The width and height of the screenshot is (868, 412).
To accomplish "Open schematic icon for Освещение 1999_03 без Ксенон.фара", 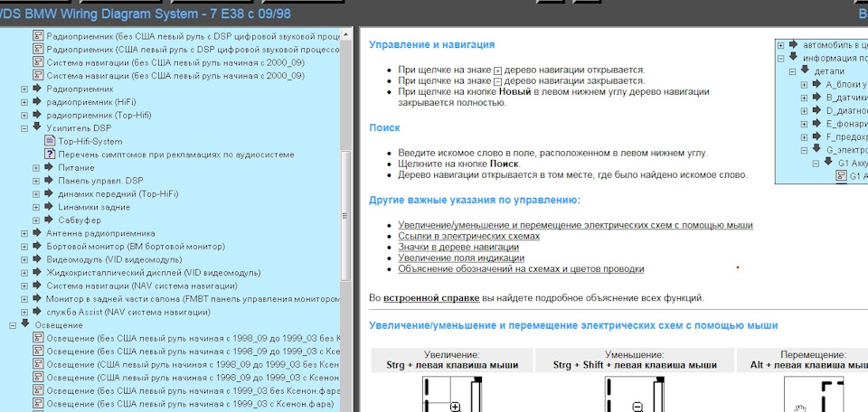I will [38, 391].
